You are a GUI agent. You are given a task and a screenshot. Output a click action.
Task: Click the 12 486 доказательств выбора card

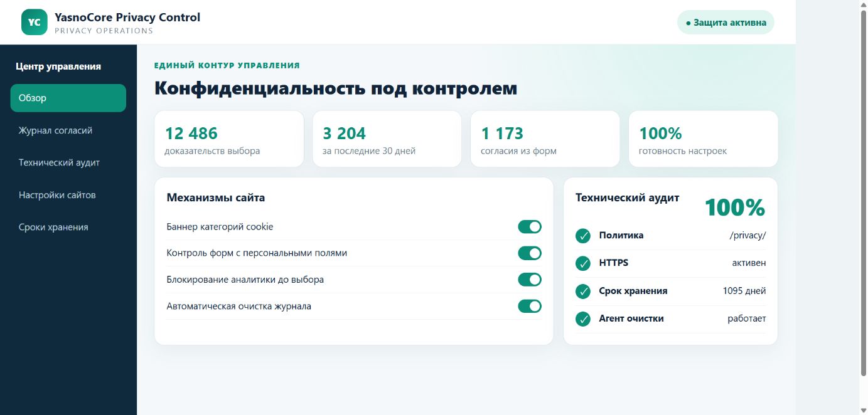pyautogui.click(x=229, y=139)
